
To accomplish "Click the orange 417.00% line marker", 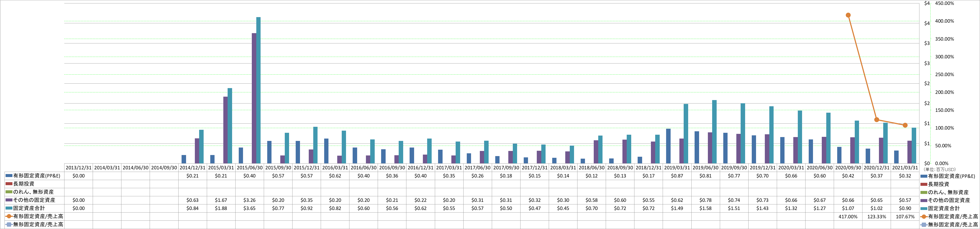I will (848, 15).
